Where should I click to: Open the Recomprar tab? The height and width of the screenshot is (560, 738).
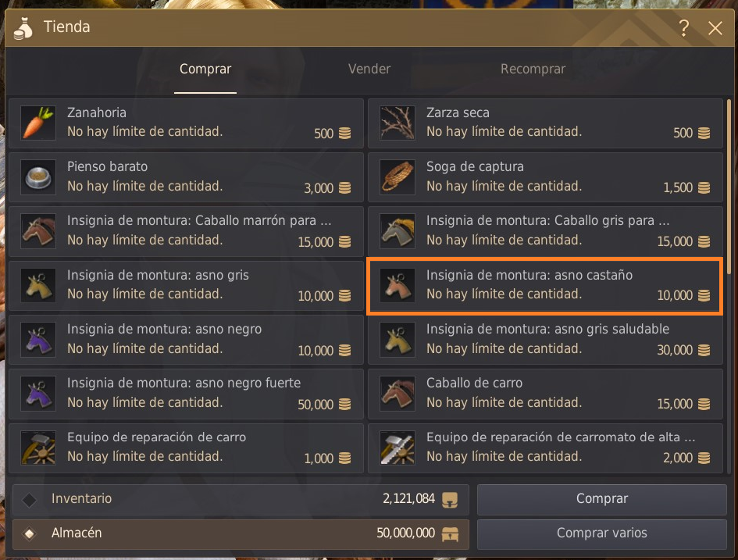tap(533, 70)
